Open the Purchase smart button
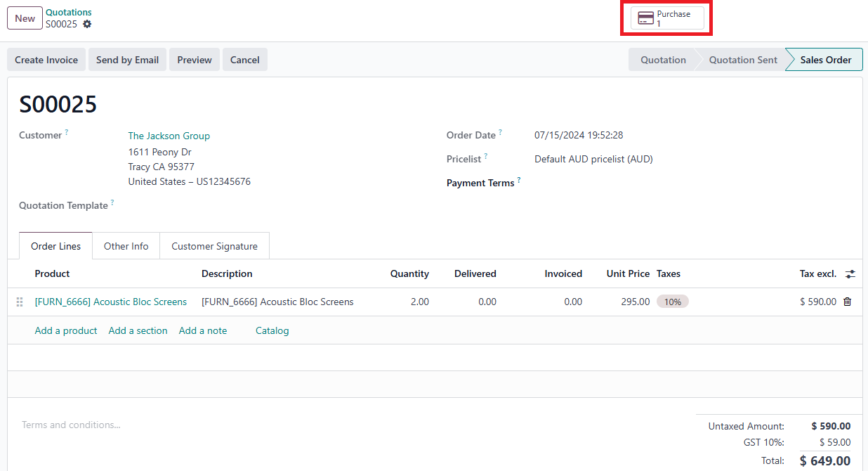868x471 pixels. [x=666, y=18]
